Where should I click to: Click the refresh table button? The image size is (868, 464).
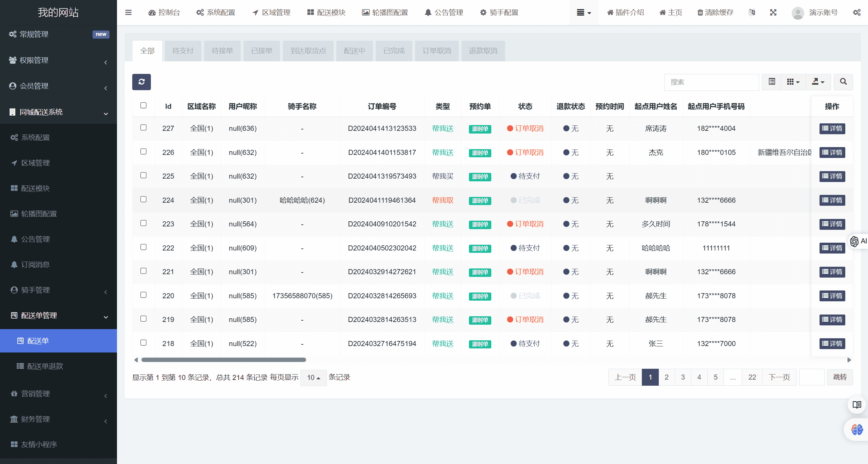click(x=141, y=82)
